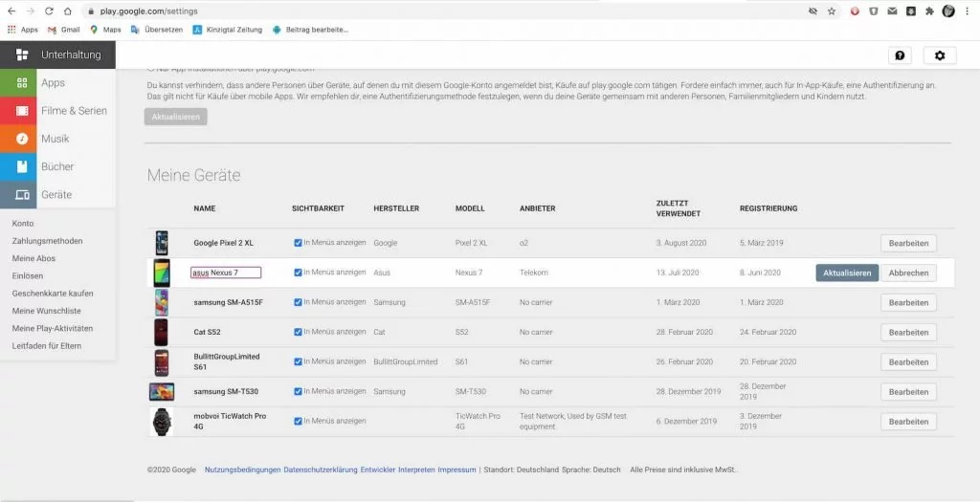
Task: Open the Apps bookmark
Action: [x=23, y=30]
